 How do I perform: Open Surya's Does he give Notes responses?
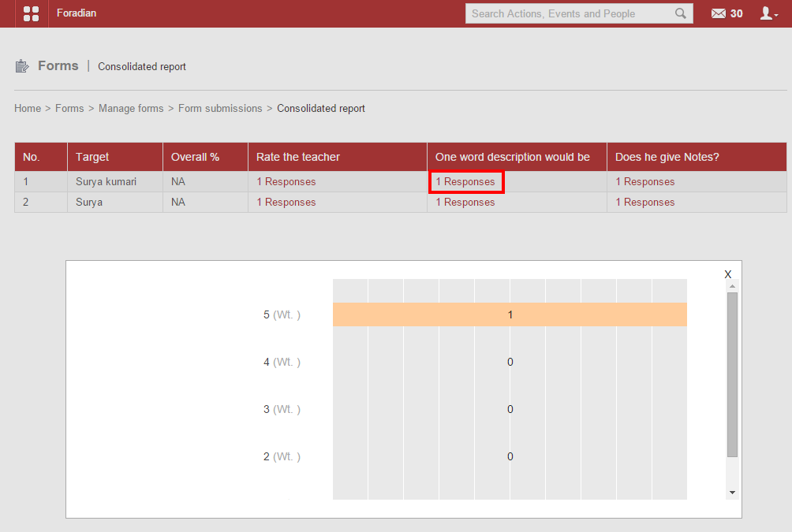coord(645,202)
